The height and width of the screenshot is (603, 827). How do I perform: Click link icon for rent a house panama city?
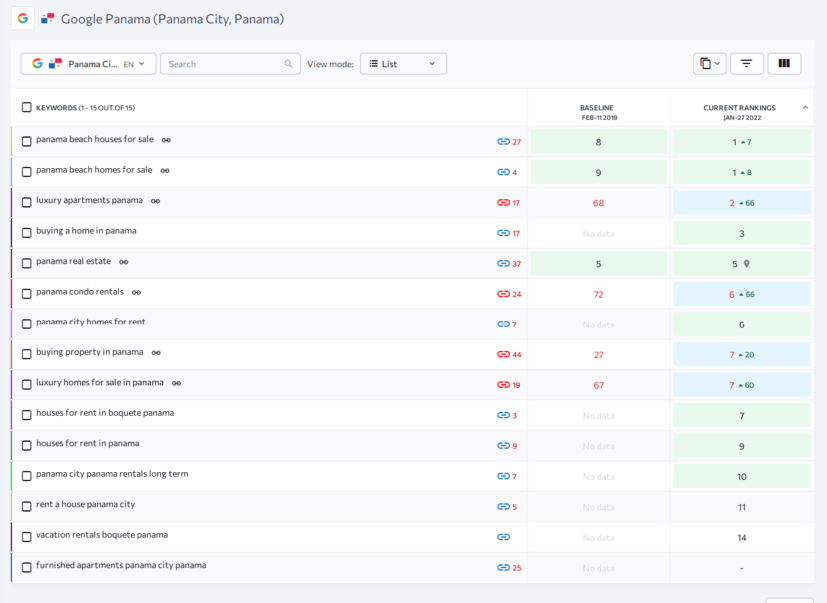(x=503, y=506)
